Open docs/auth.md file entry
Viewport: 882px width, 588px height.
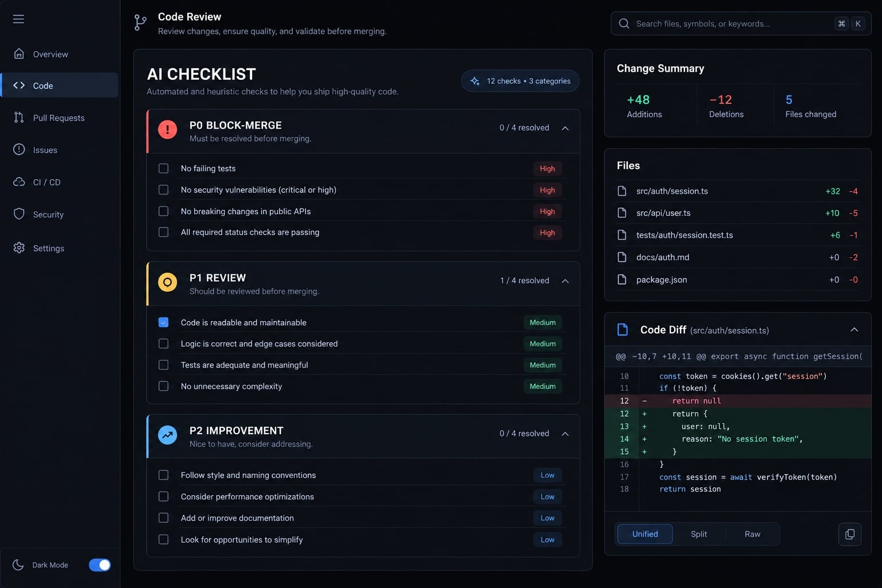point(738,257)
